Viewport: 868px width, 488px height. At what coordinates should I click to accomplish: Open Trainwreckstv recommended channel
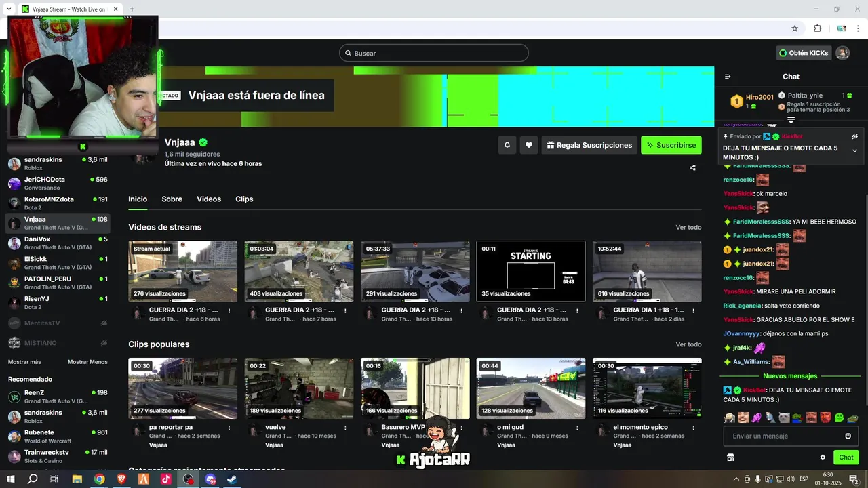pyautogui.click(x=58, y=456)
